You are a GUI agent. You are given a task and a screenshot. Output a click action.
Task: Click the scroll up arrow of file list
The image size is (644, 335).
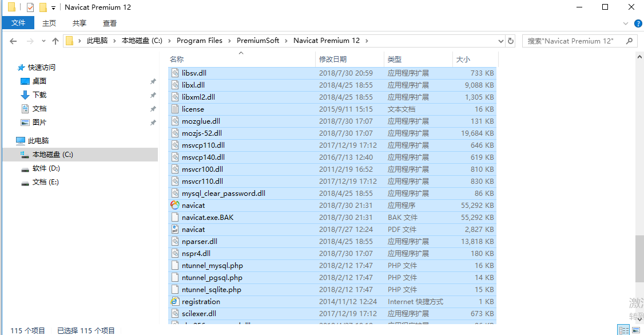639,57
